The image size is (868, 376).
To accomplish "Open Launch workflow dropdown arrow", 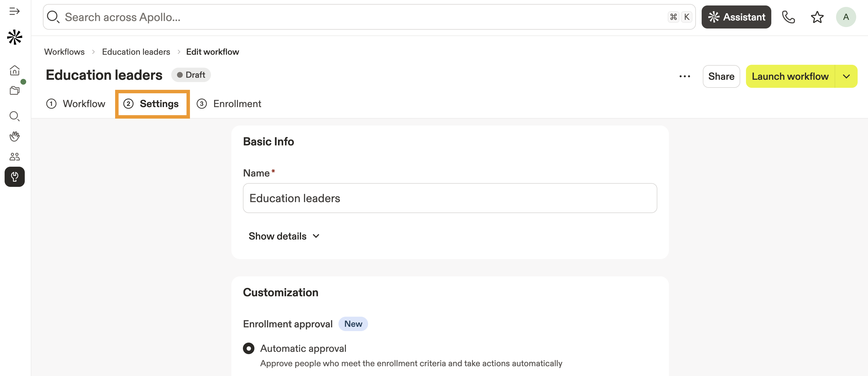I will [x=846, y=77].
